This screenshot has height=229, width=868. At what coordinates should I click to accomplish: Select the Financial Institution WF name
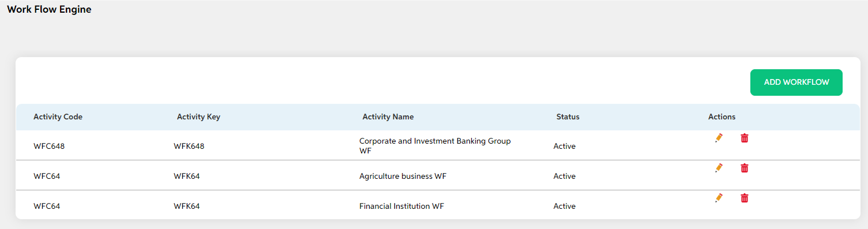point(401,206)
